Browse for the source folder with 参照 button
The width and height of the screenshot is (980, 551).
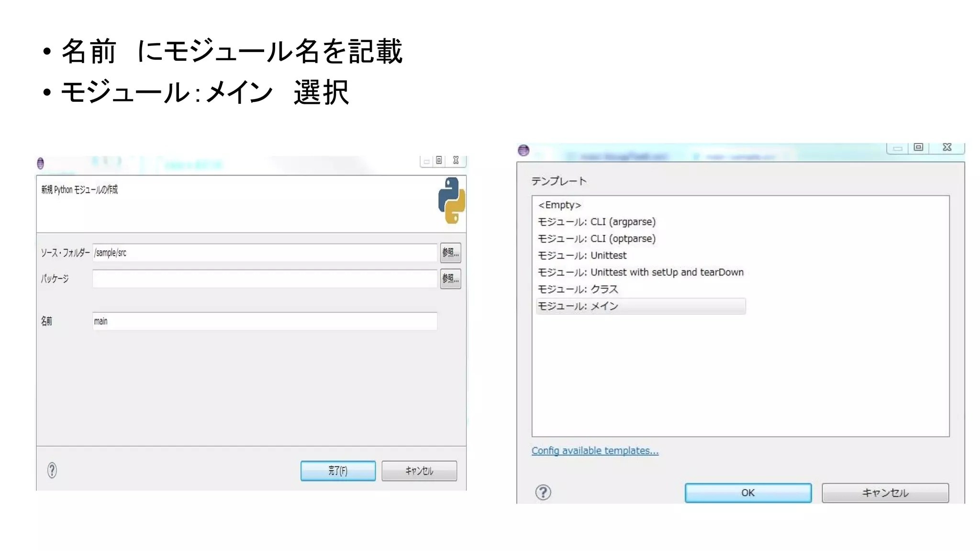(x=450, y=253)
